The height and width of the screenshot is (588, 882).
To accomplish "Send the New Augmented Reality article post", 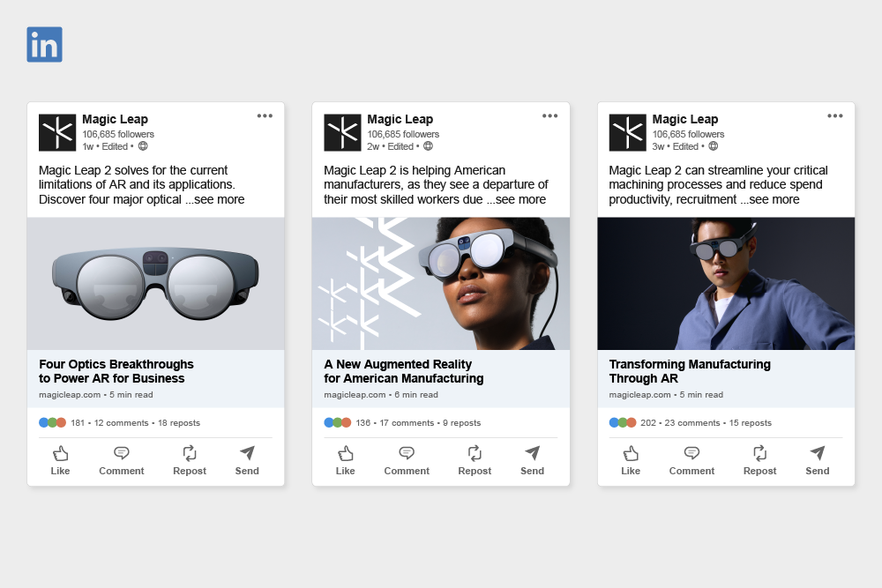I will click(532, 460).
